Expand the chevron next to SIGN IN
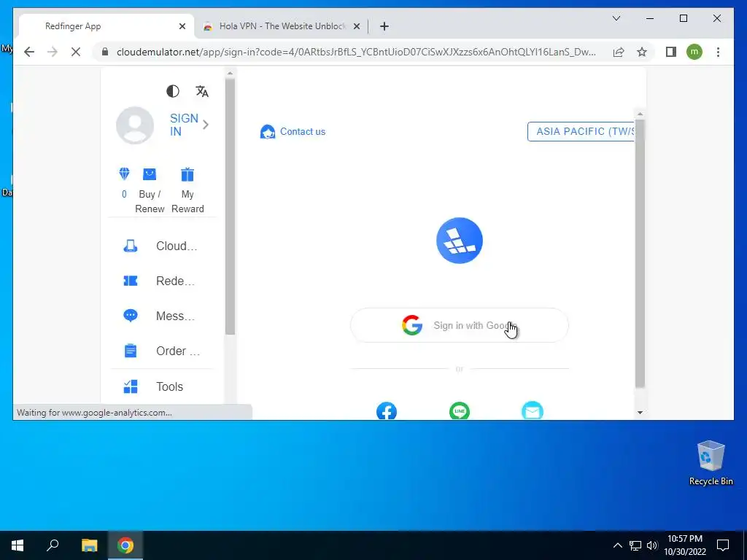 206,125
